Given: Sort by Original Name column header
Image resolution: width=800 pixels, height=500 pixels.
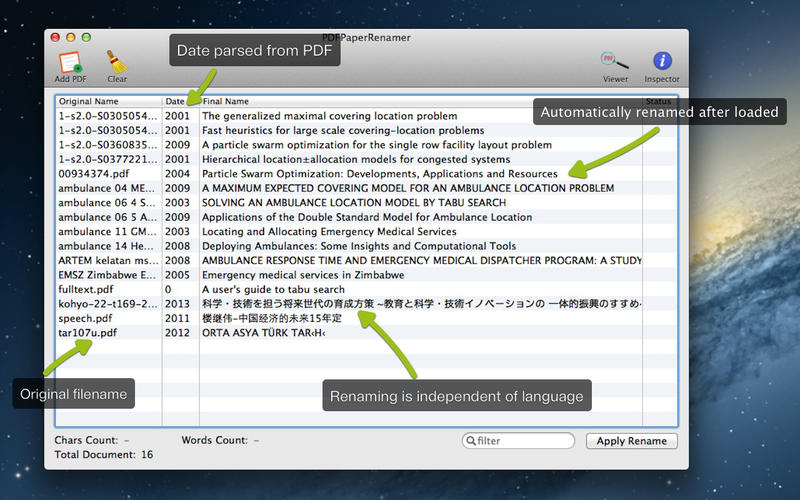Looking at the screenshot, I should [109, 101].
